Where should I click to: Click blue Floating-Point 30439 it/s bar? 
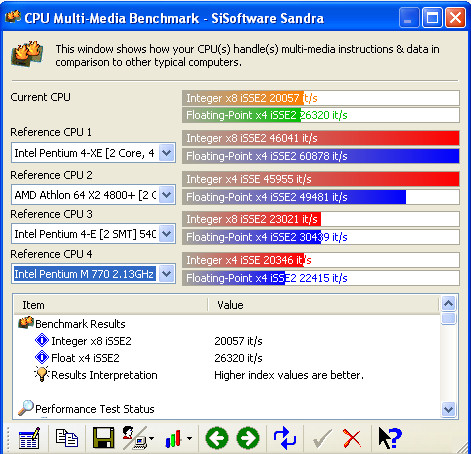(321, 237)
